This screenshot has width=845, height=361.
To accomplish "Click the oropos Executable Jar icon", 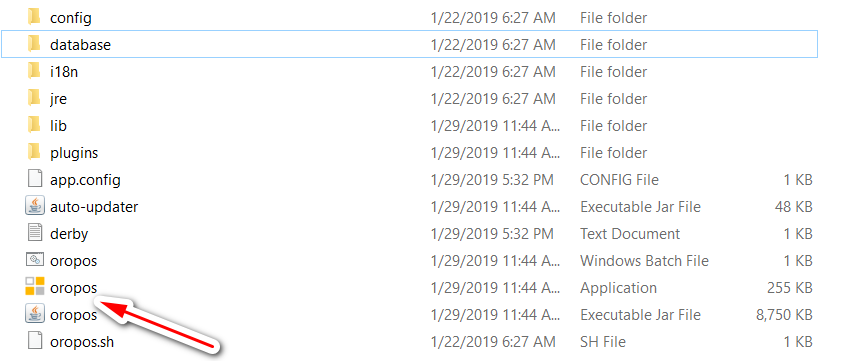I will 34,314.
